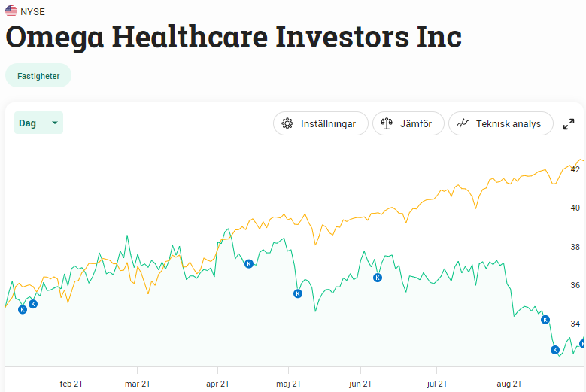Screen dimensions: 586x392
Task: Expand the chart to fullscreen
Action: (569, 124)
